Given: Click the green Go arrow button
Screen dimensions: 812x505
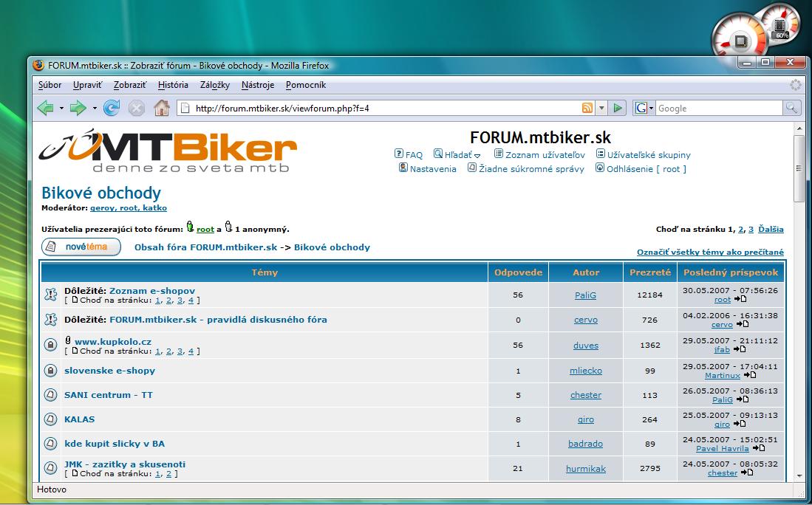Looking at the screenshot, I should tap(618, 109).
